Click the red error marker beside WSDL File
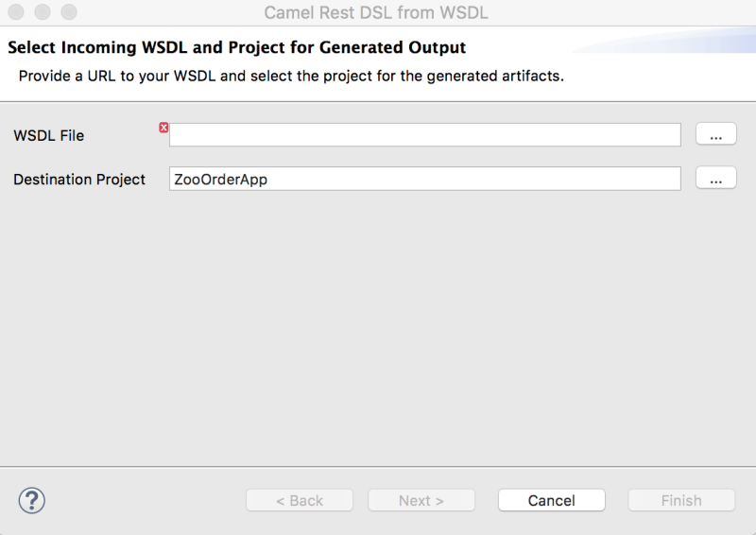This screenshot has height=535, width=756. coord(163,128)
